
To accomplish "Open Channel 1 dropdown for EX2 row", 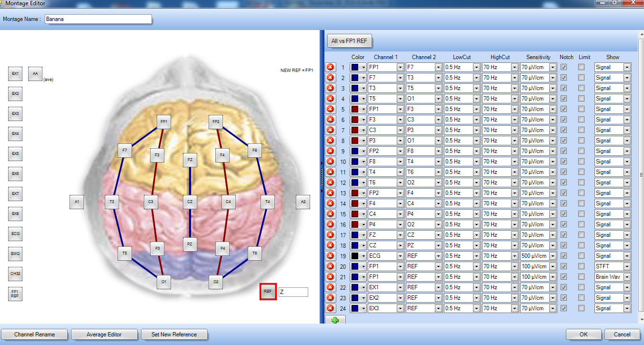I will point(400,298).
